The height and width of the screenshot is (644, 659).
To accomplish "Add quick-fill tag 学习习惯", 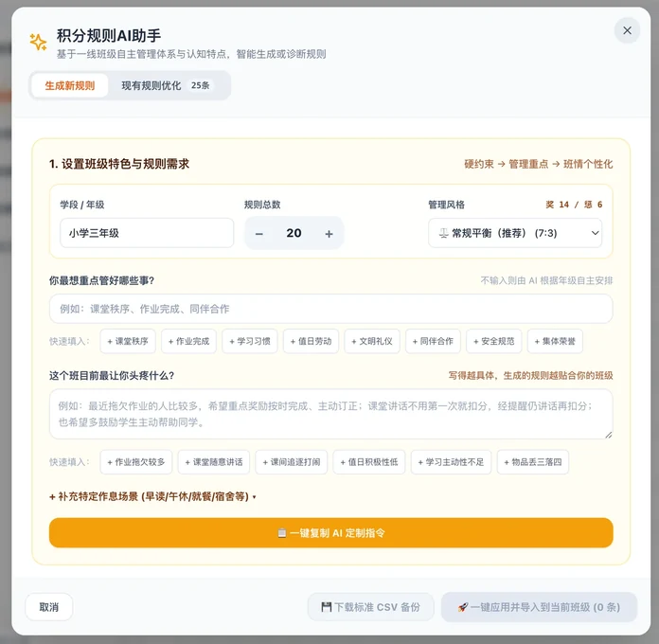I will pos(250,341).
